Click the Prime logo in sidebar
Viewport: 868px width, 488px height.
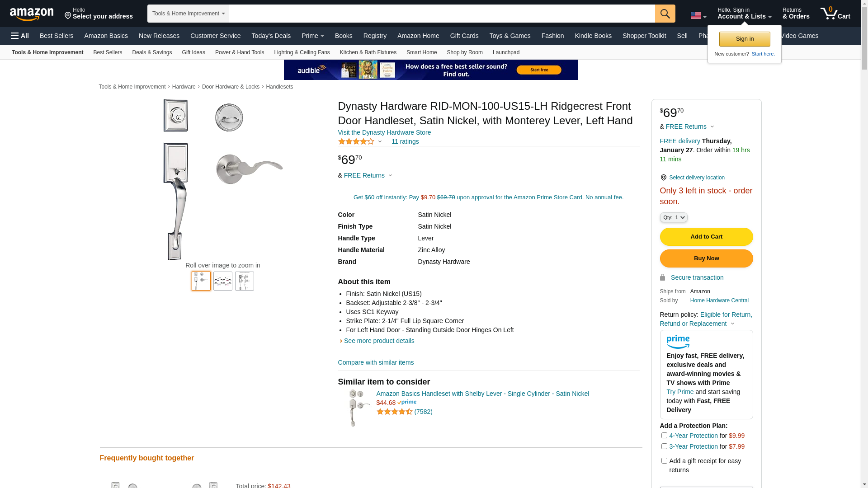[x=678, y=342]
